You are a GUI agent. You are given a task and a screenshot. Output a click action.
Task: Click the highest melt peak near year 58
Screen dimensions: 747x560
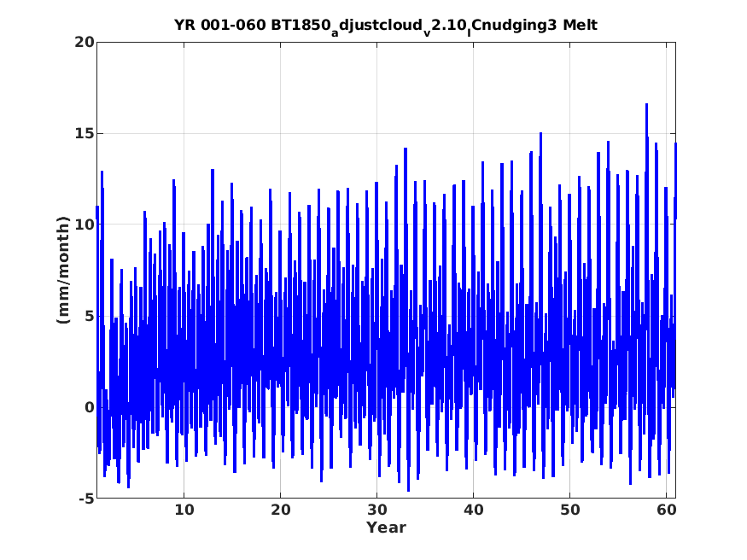(x=646, y=104)
